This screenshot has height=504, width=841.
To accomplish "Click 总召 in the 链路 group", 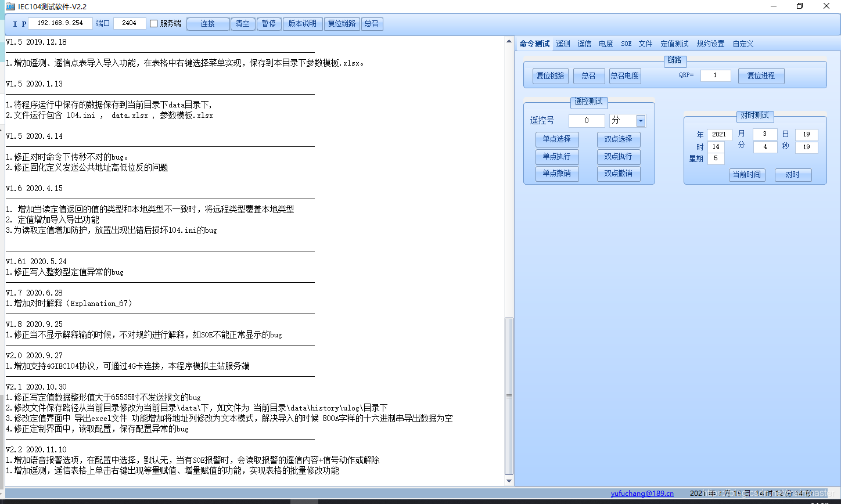I will [589, 75].
